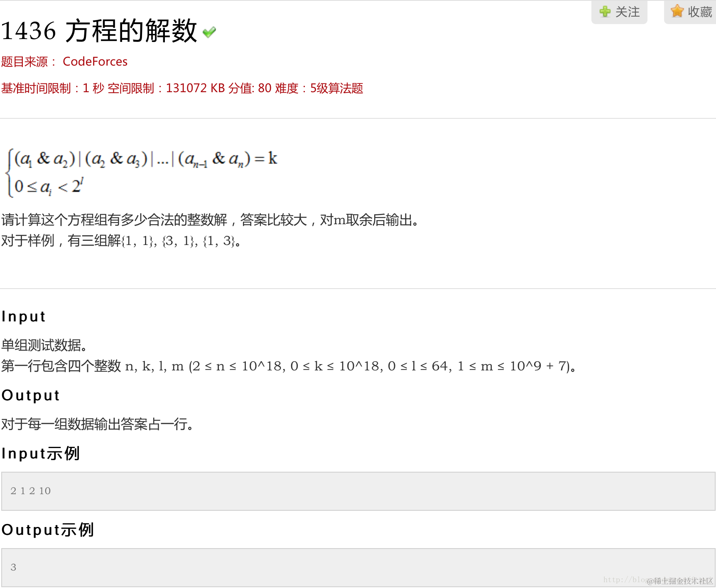
Task: Click the Output示例 heading
Action: tap(48, 530)
